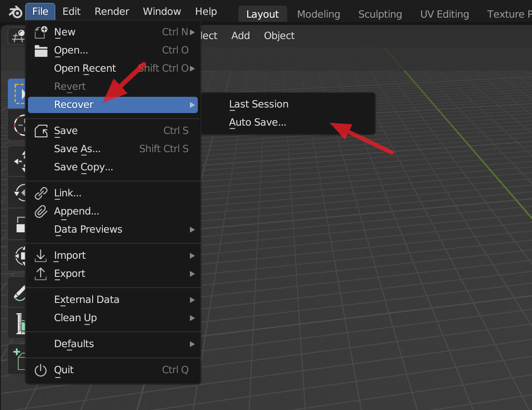Switch to the Layout workspace tab
532x410 pixels.
[263, 14]
